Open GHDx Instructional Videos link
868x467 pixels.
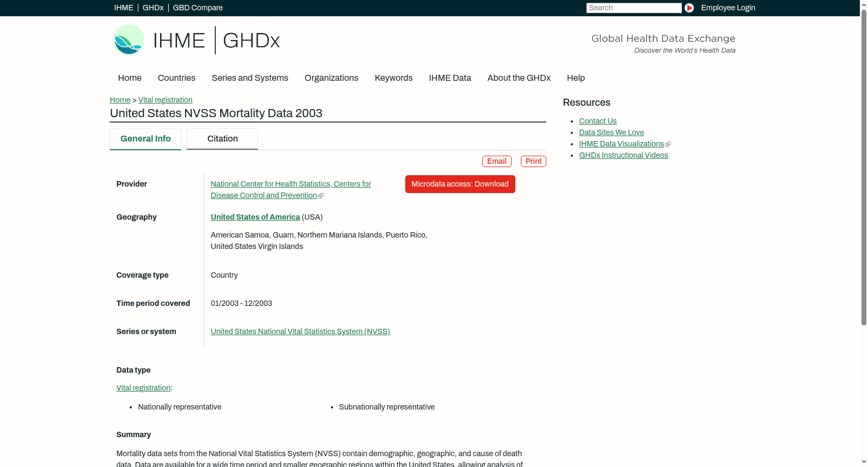pos(624,155)
